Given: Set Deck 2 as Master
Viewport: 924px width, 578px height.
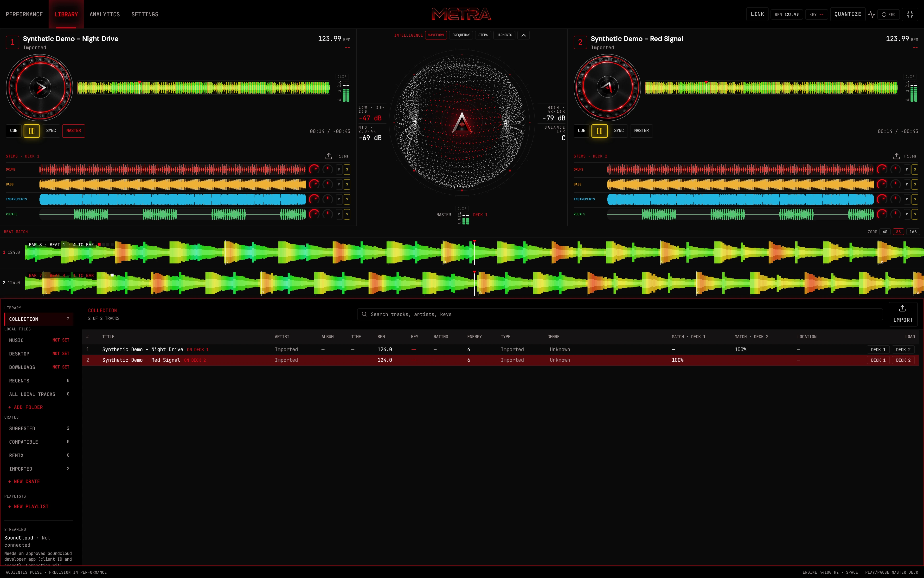Looking at the screenshot, I should coord(641,131).
